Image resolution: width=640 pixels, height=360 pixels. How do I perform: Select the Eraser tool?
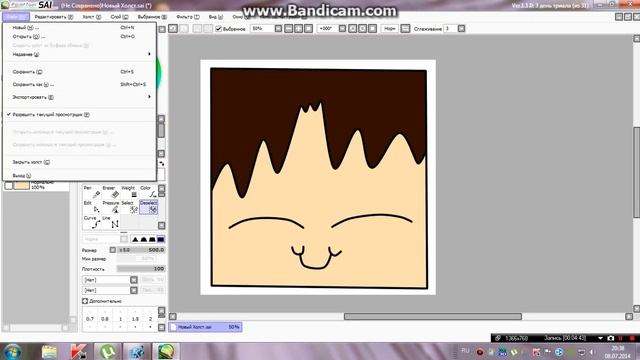tap(111, 192)
